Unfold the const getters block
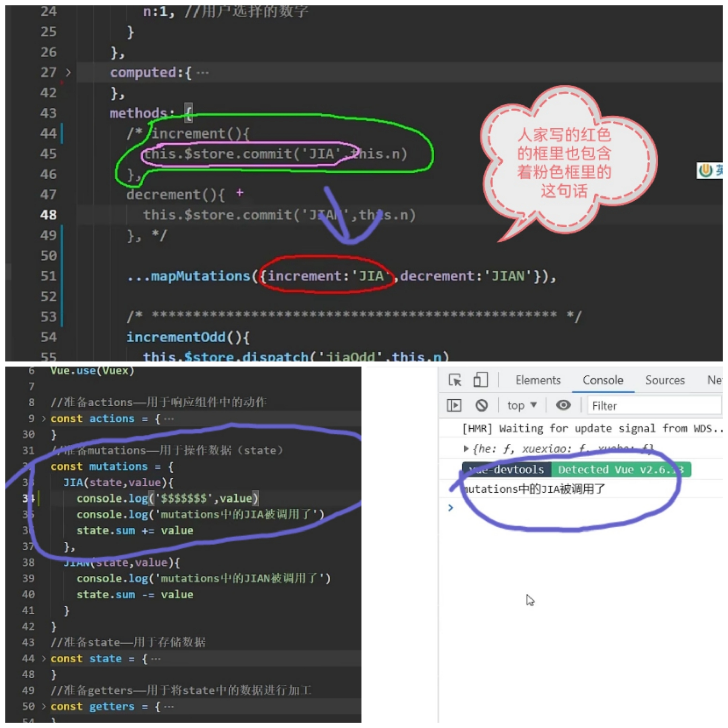Screen dimensions: 728x728 tap(44, 706)
